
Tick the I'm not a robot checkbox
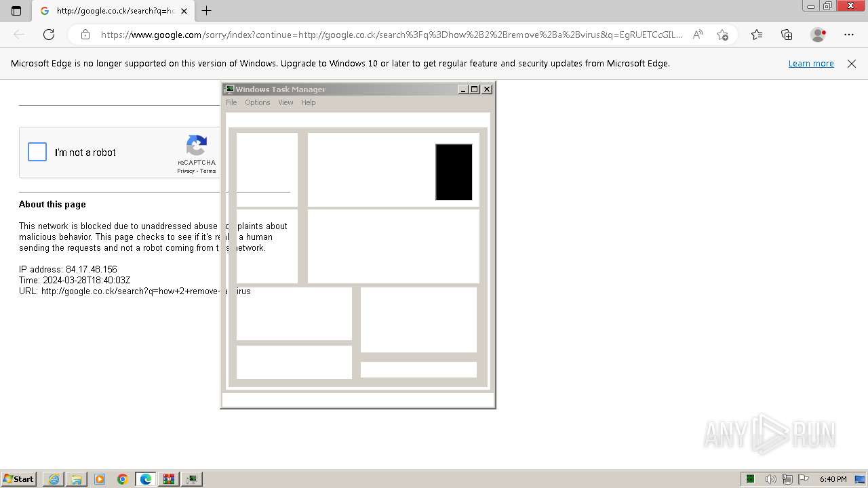[x=37, y=152]
